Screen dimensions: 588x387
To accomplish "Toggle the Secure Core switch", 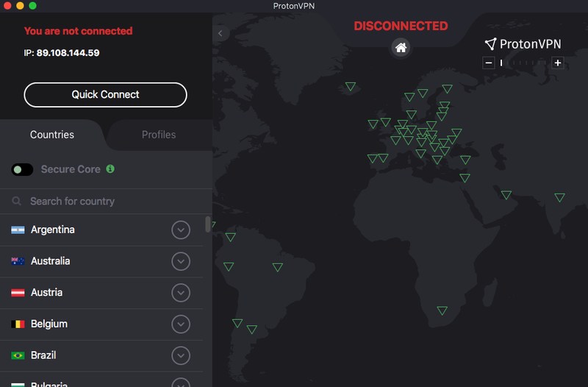I will click(22, 170).
